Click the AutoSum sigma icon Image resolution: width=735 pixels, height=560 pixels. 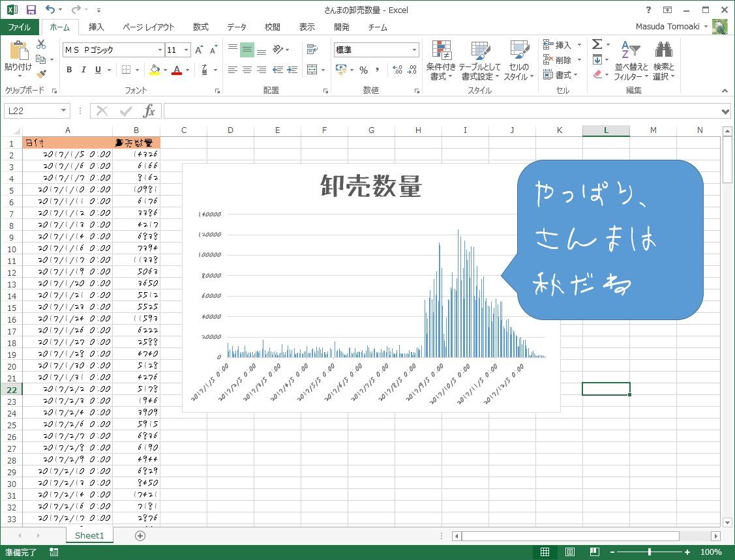[x=597, y=44]
